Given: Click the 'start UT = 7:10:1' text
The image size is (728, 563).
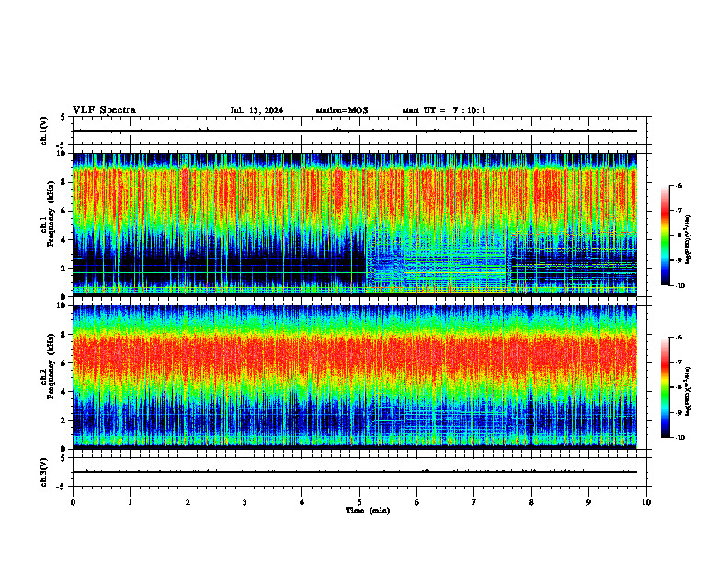Looking at the screenshot, I should coord(444,110).
